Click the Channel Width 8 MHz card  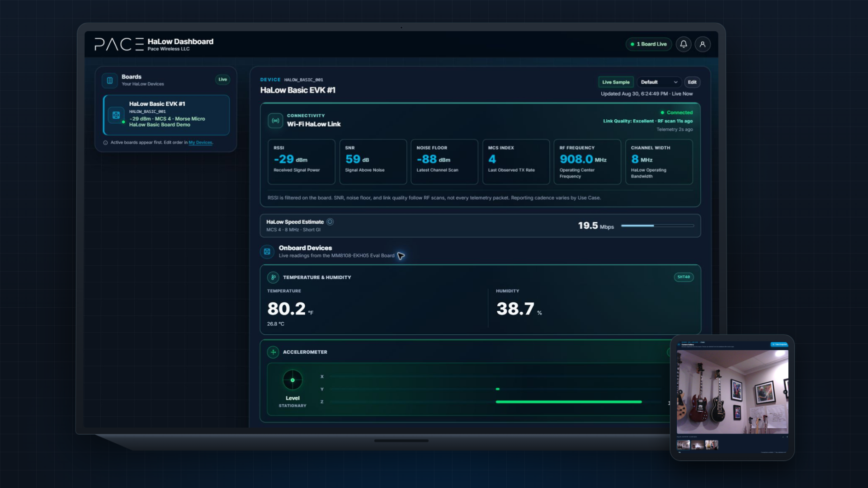pos(659,162)
